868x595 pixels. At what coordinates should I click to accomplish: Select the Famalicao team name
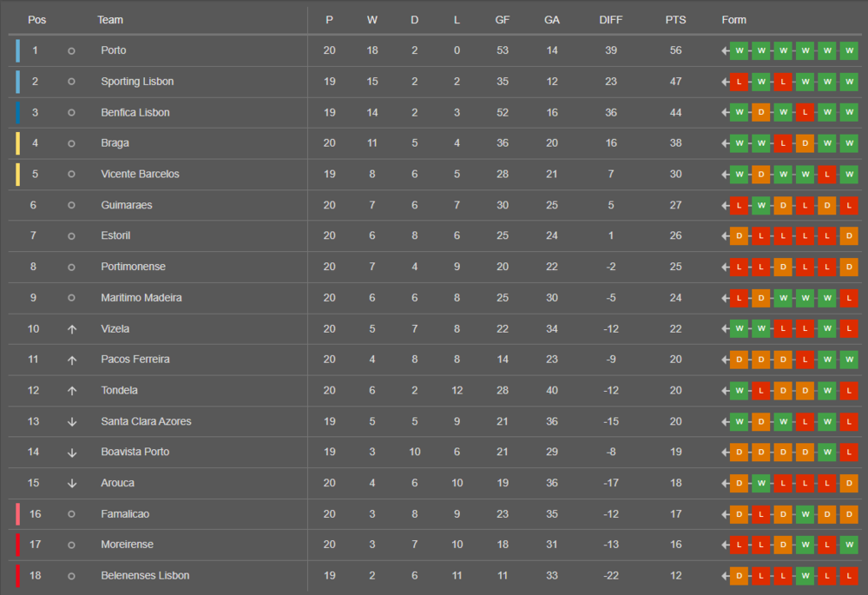(x=125, y=514)
